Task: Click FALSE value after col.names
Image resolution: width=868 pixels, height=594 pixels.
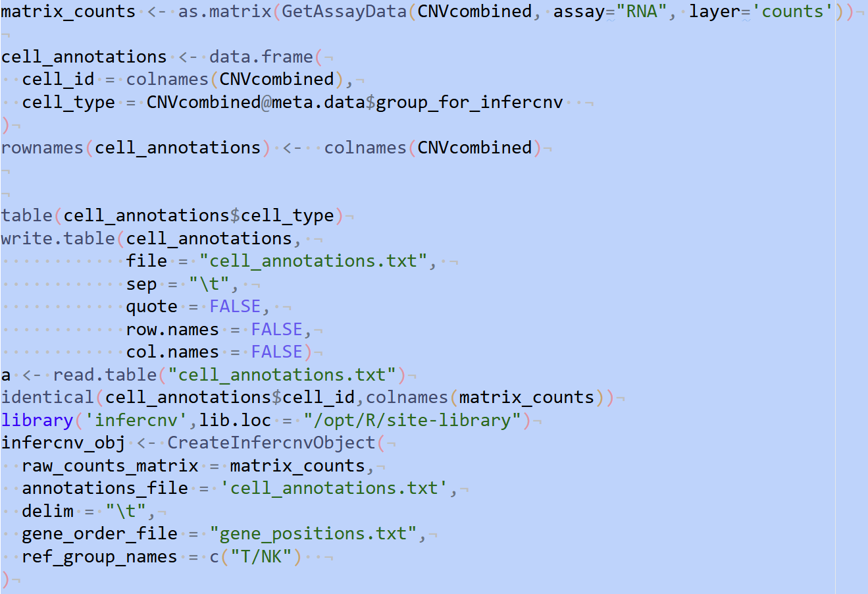Action: (277, 352)
